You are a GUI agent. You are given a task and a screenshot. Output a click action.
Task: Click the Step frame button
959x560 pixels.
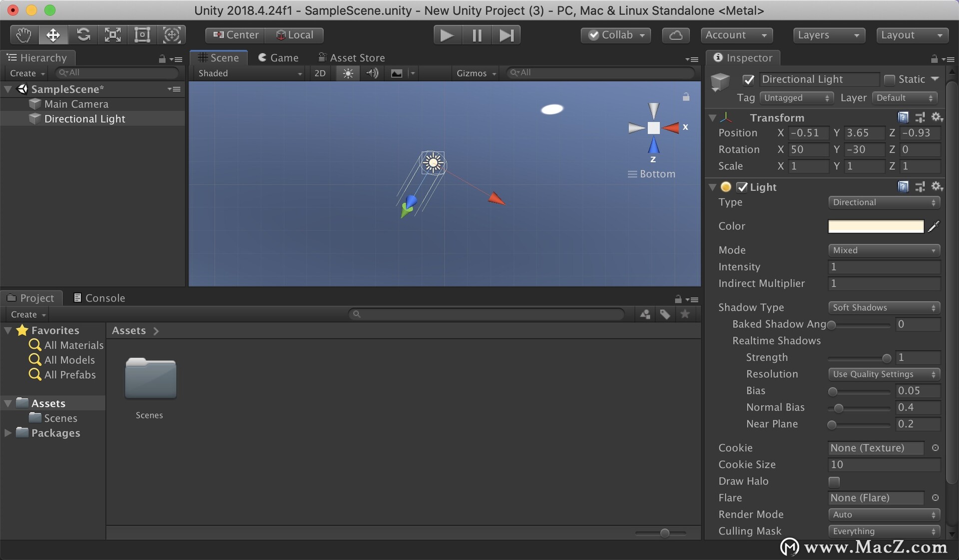click(506, 35)
